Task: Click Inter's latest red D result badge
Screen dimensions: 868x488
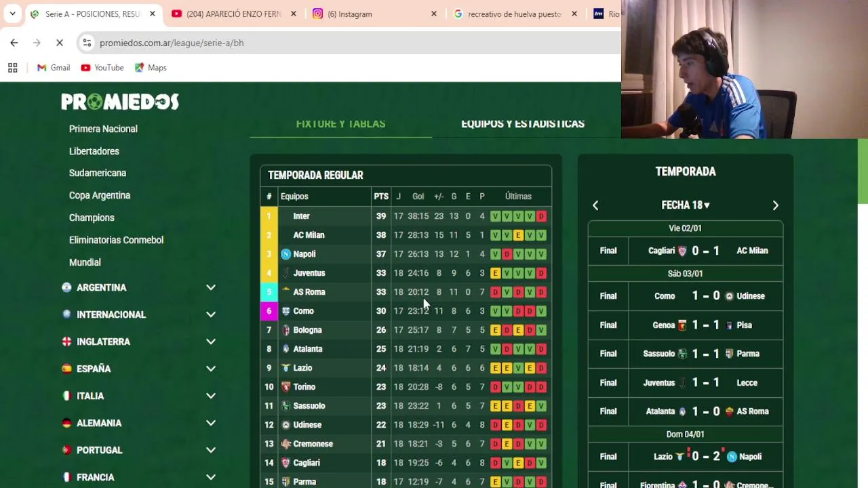Action: [541, 216]
